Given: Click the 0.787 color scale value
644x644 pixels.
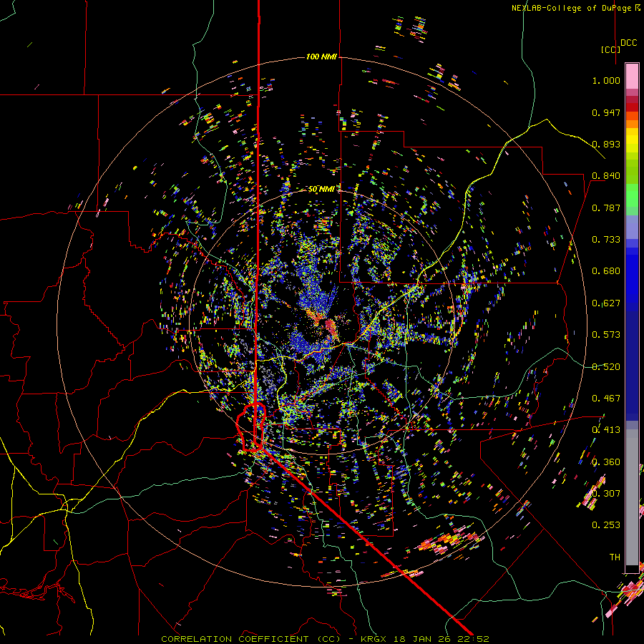Looking at the screenshot, I should (x=606, y=208).
